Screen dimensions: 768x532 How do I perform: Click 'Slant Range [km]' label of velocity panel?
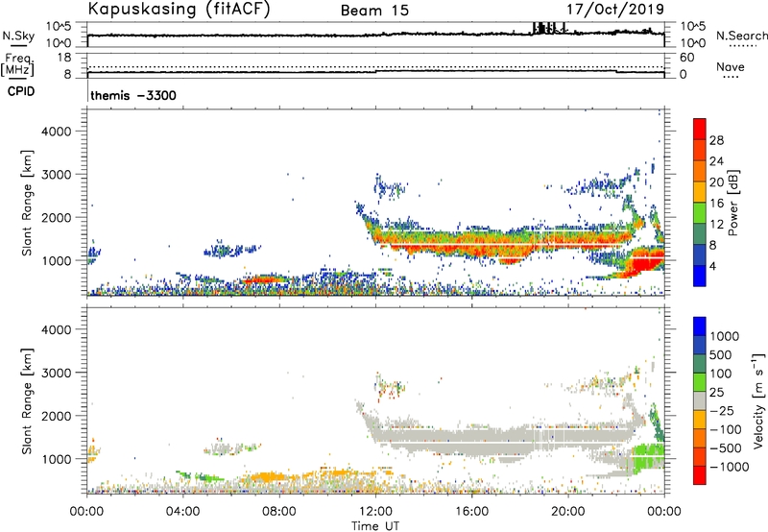[x=27, y=401]
